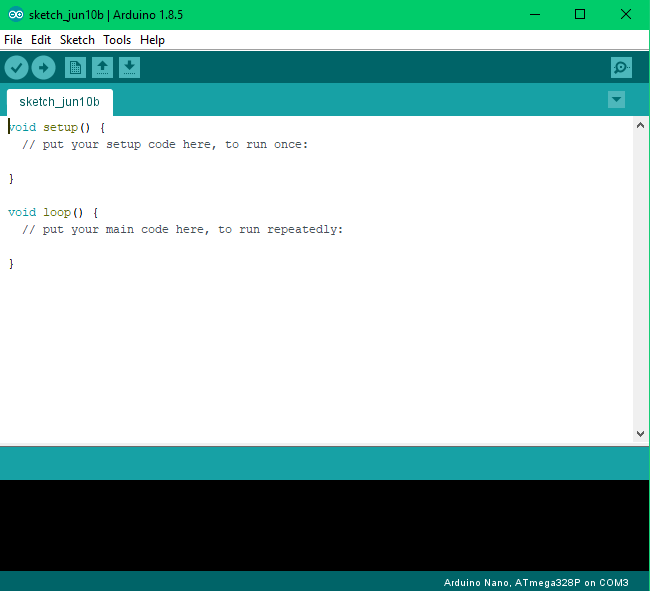Open the Edit menu

pos(41,40)
